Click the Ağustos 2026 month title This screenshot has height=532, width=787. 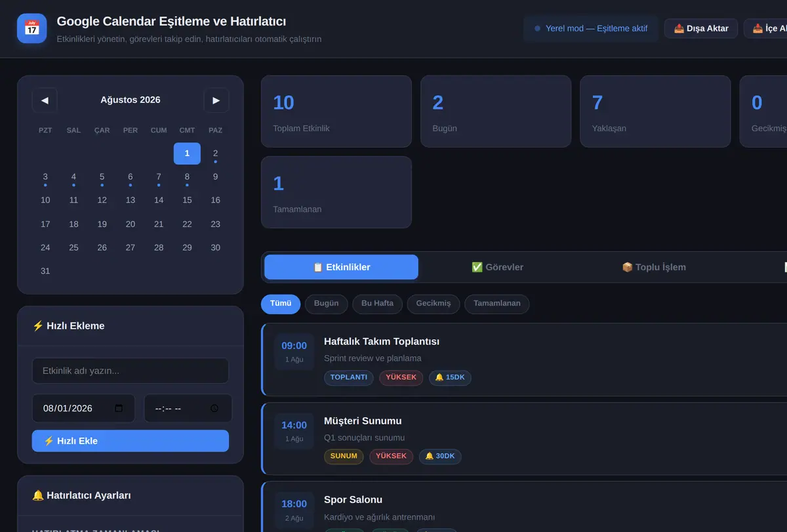click(131, 100)
